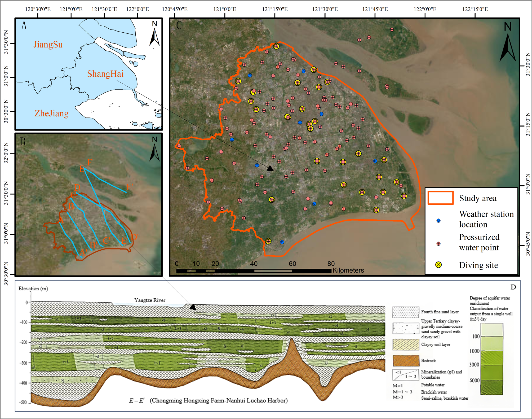Click the Kilometers scale bar in panel C
532x419 pixels.
[x=254, y=271]
